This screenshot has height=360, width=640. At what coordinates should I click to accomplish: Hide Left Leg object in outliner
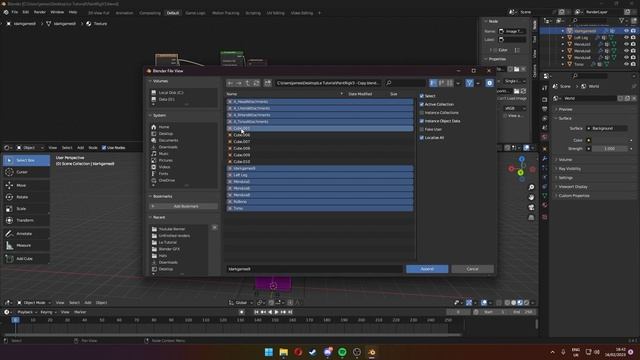pos(626,38)
